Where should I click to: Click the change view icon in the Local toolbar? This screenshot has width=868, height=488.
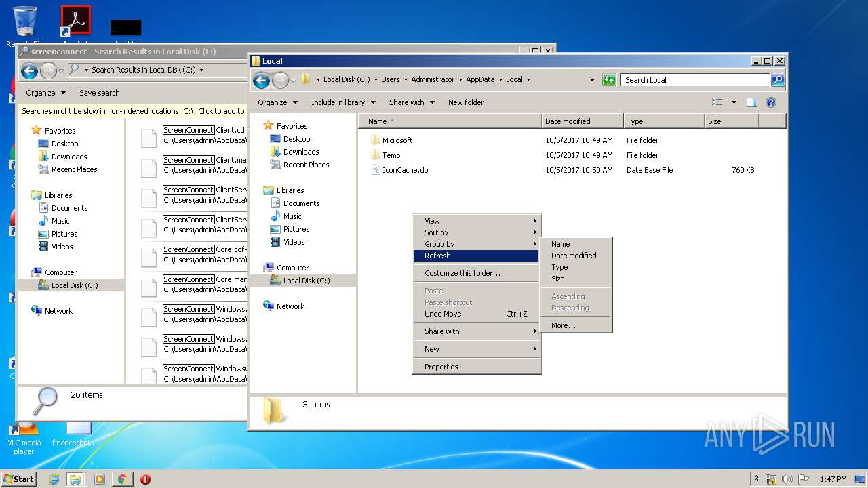pos(717,102)
